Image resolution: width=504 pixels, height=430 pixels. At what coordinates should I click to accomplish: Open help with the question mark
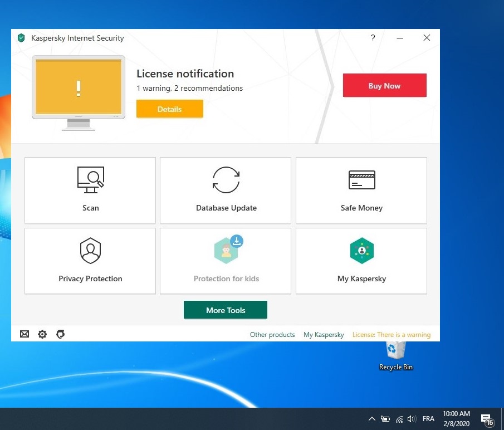373,38
